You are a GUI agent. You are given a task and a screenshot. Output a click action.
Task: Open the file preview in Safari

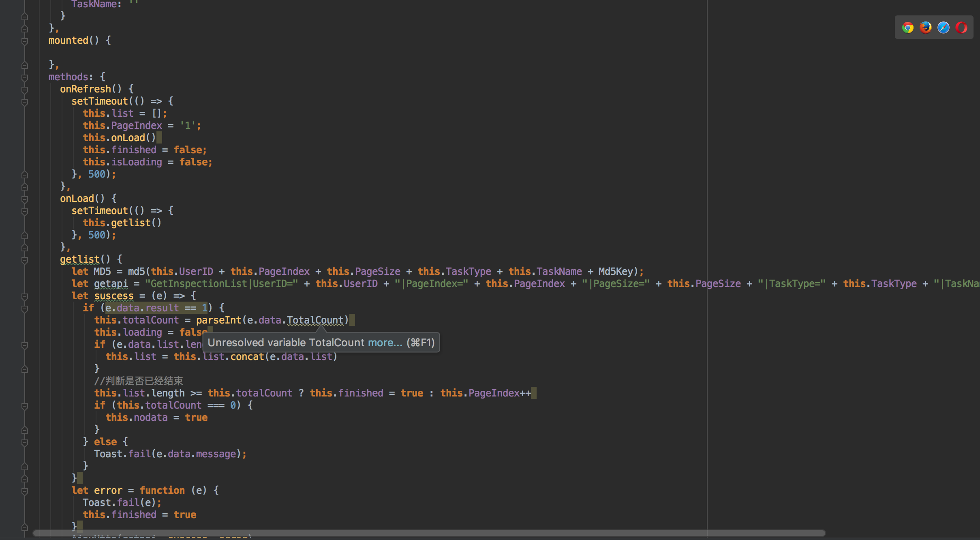click(944, 27)
